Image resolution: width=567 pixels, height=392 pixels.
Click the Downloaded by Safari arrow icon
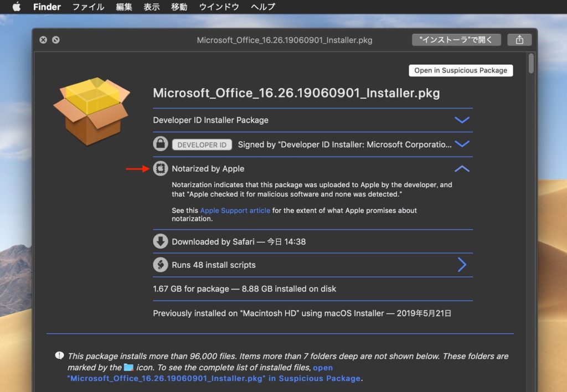[160, 241]
